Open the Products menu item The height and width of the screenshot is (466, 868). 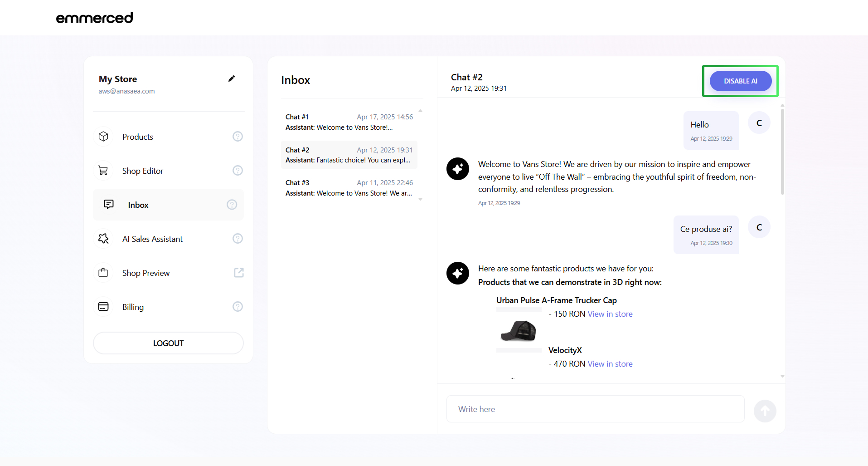(138, 137)
